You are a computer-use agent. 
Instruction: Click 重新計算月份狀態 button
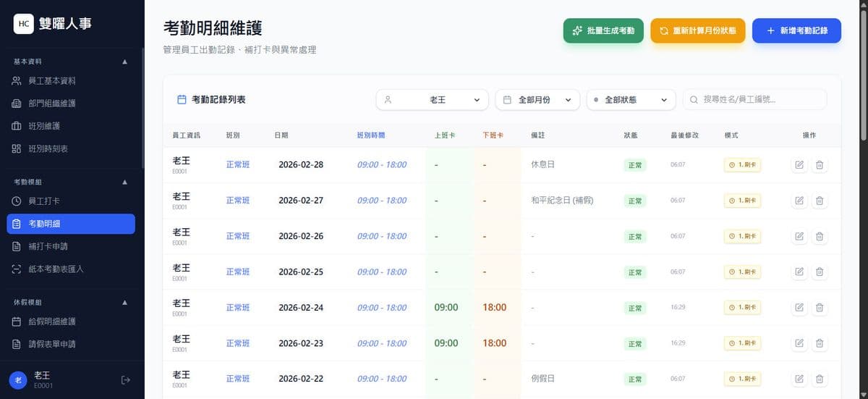click(698, 31)
